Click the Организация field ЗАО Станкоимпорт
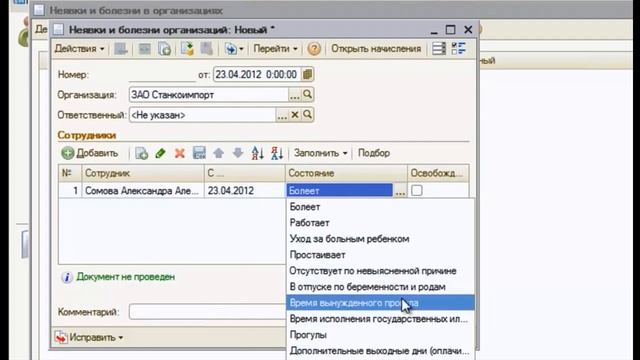This screenshot has width=640, height=360. pos(209,95)
